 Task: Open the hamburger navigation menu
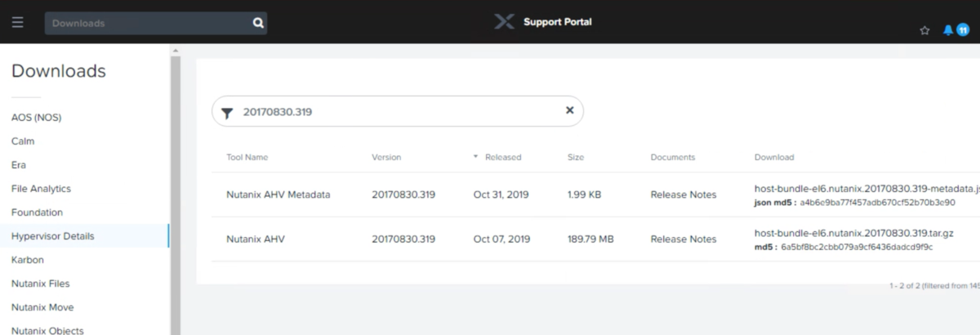[17, 22]
